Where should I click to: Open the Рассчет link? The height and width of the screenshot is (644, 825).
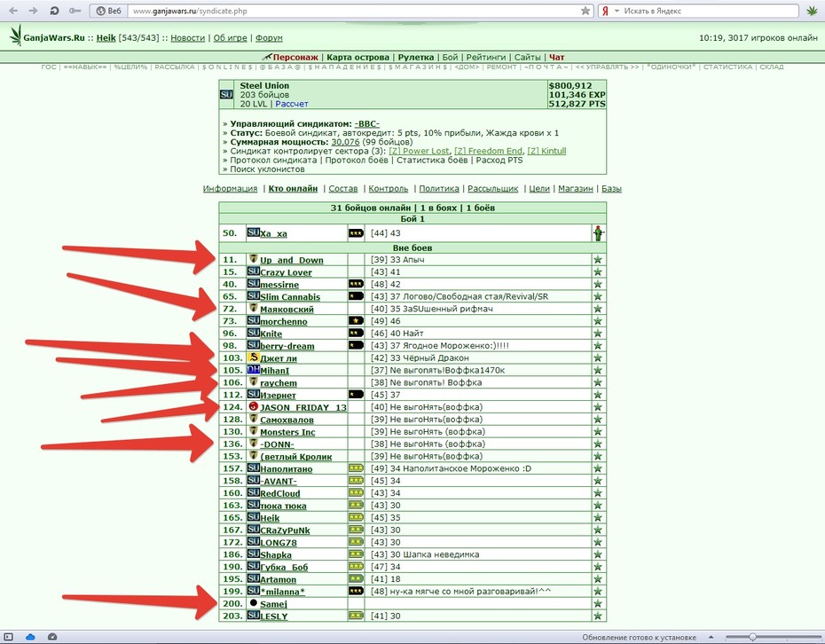(292, 104)
